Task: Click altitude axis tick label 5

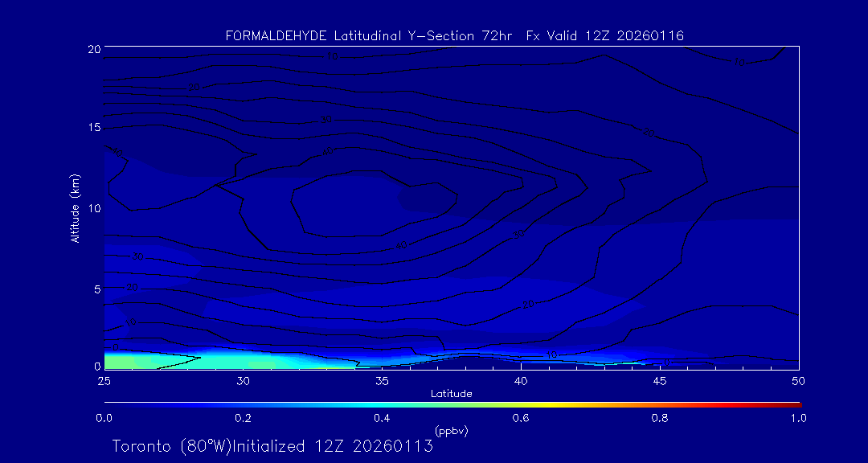Action: 97,289
